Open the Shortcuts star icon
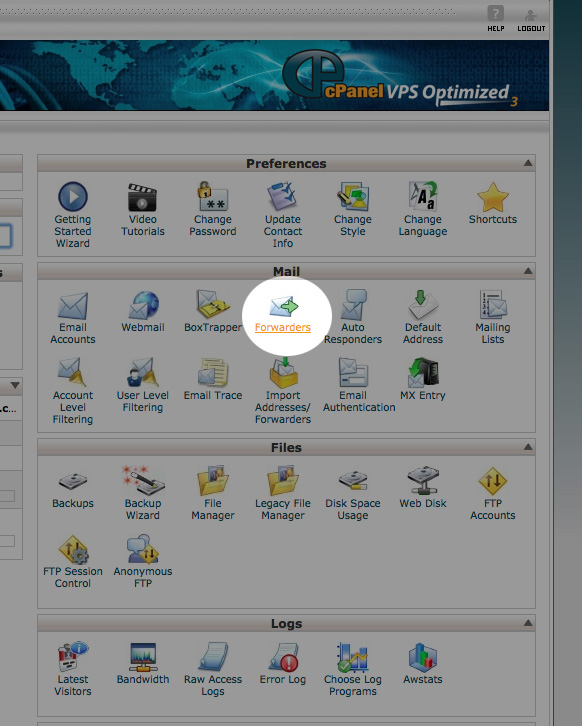The image size is (582, 726). click(493, 197)
